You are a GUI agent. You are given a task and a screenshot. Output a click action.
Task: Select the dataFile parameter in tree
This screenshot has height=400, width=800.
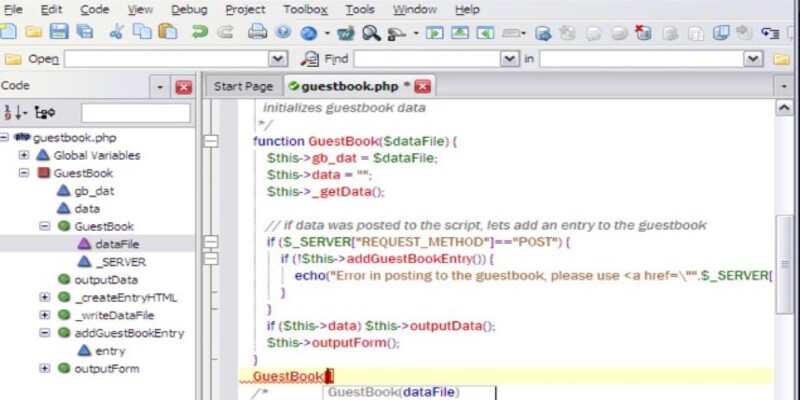point(117,244)
